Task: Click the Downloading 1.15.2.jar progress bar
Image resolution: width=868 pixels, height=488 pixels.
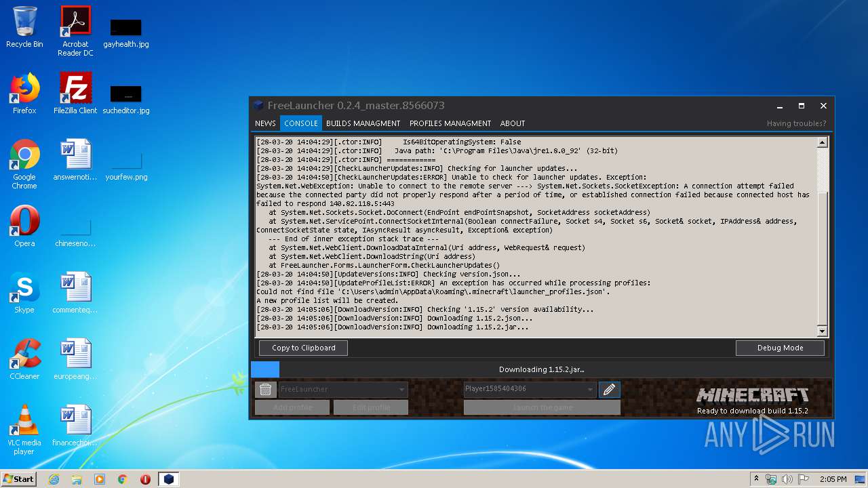Action: [x=541, y=369]
